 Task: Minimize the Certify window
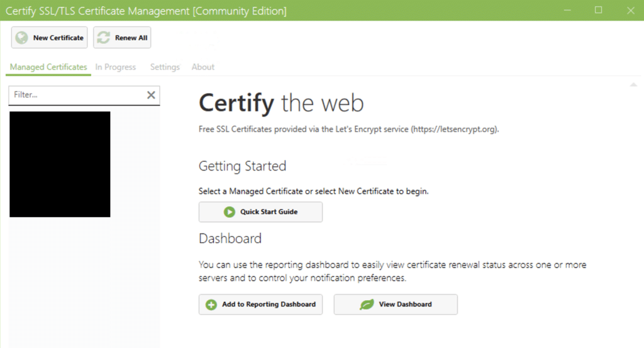point(567,10)
